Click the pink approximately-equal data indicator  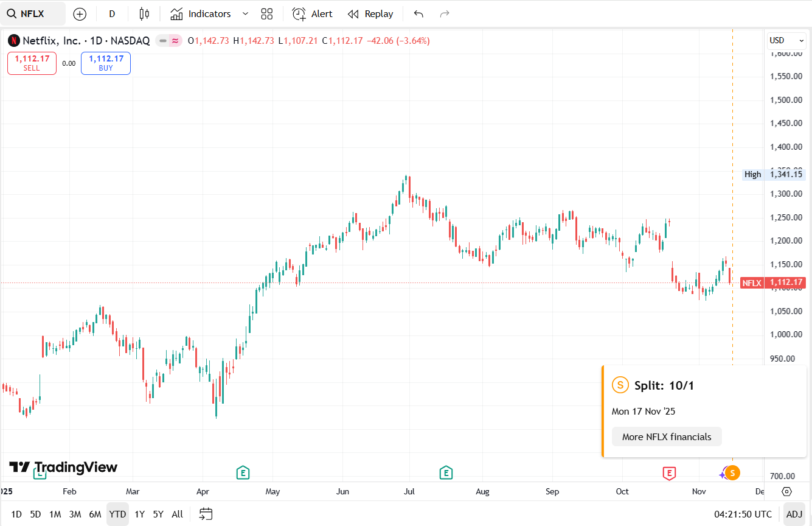point(175,41)
